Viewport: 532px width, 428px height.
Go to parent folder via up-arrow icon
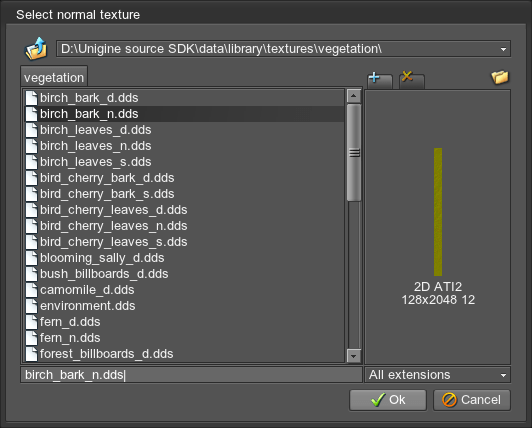(x=36, y=49)
